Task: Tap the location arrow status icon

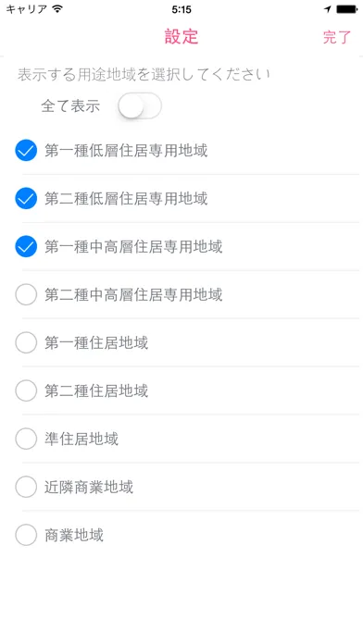Action: pyautogui.click(x=328, y=9)
